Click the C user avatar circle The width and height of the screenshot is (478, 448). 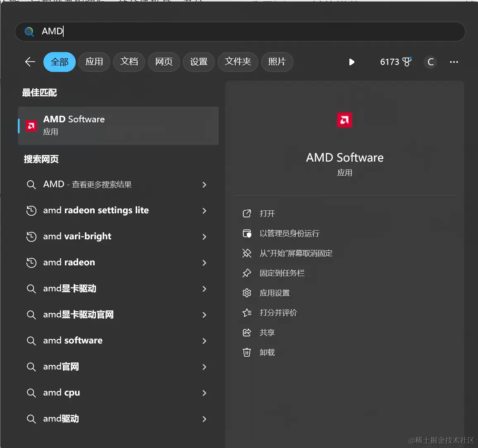click(430, 62)
